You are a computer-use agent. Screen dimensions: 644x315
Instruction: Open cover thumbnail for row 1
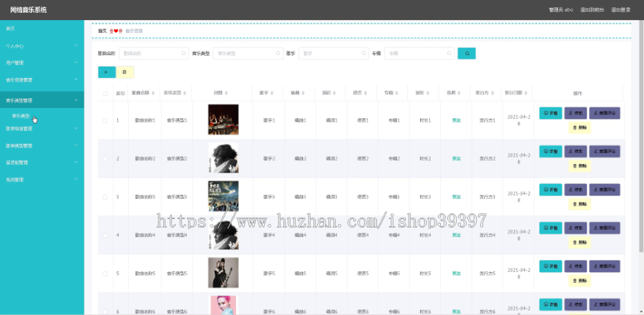click(x=223, y=120)
